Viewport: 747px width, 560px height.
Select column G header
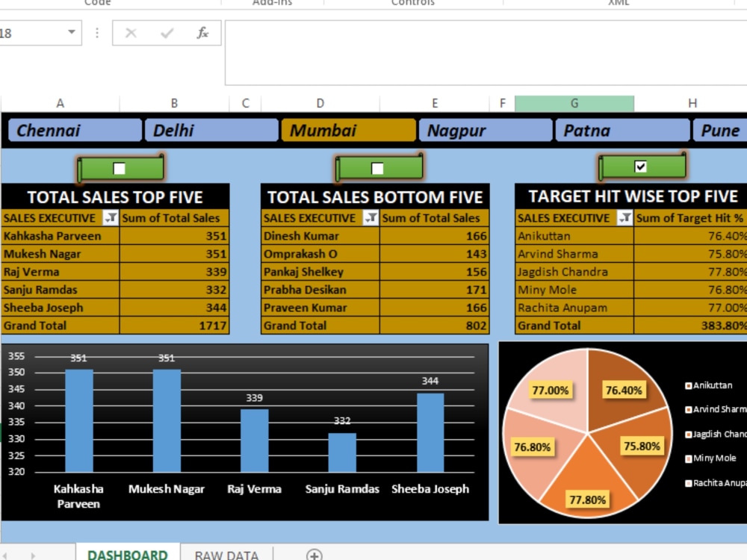[x=574, y=103]
